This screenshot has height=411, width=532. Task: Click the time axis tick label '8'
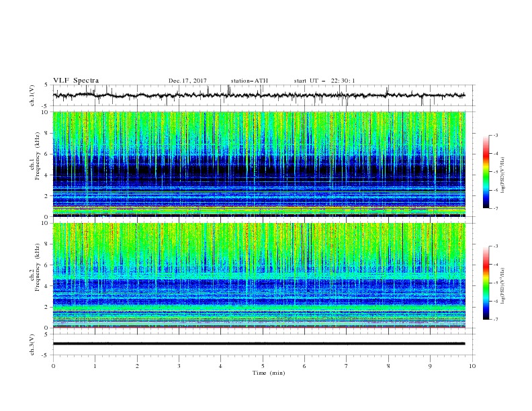tap(388, 366)
